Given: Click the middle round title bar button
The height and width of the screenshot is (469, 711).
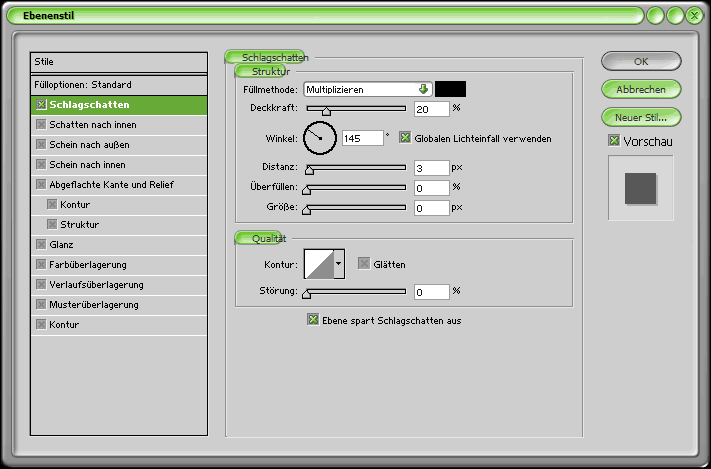Looking at the screenshot, I should pos(675,16).
